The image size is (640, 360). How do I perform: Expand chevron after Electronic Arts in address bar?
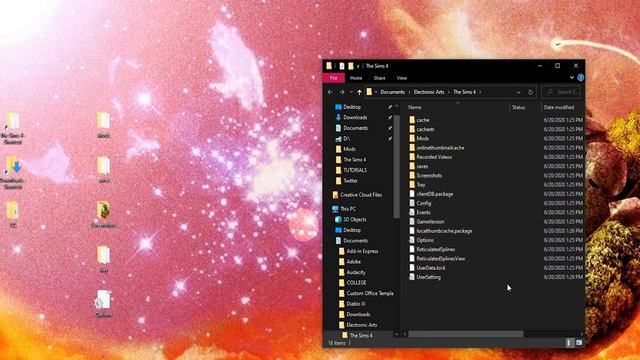pyautogui.click(x=449, y=92)
